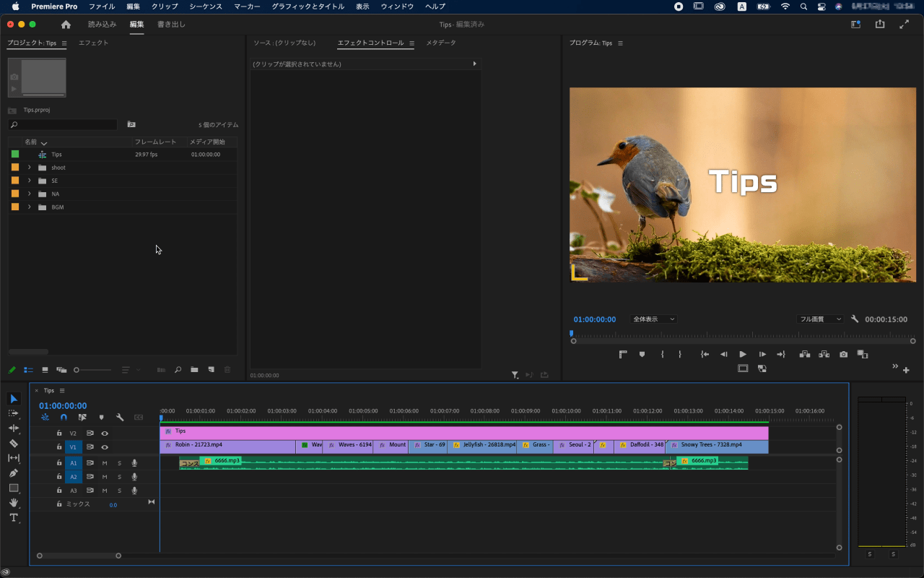The height and width of the screenshot is (578, 924).
Task: Toggle the V1 track lock
Action: pyautogui.click(x=59, y=447)
